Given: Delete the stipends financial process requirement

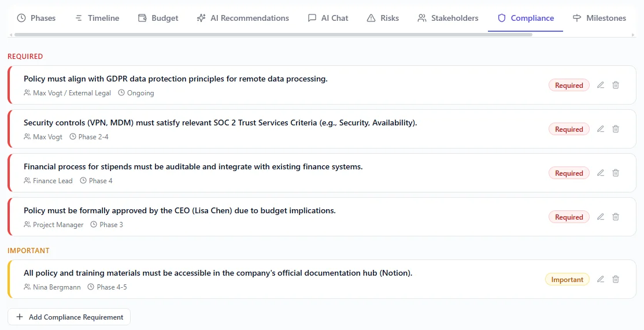Looking at the screenshot, I should [x=616, y=173].
